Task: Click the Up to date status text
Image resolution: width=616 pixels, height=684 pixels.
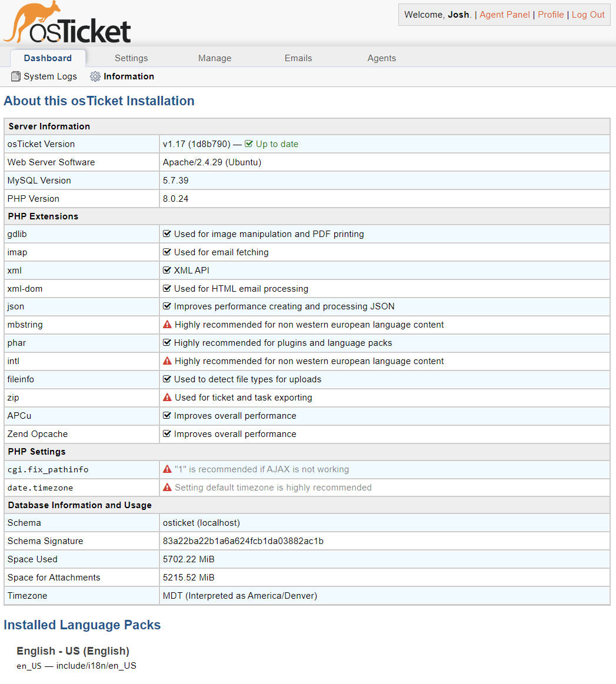Action: coord(277,144)
